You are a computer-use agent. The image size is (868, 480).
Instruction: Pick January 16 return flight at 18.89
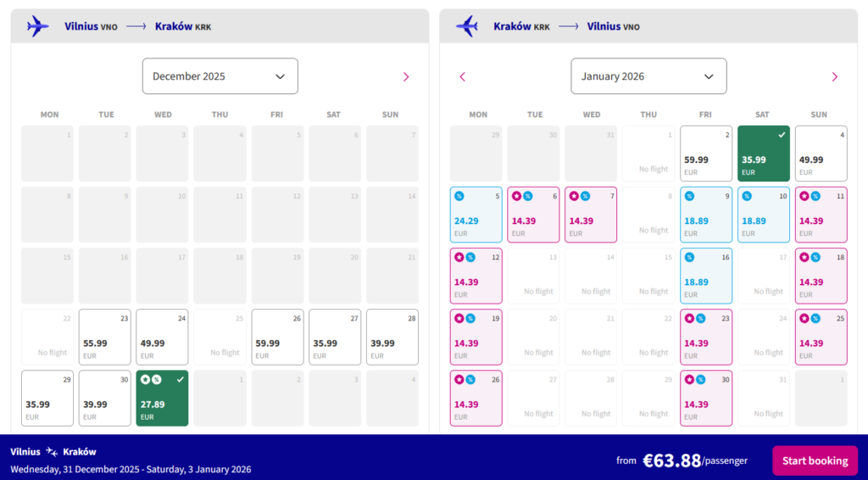coord(706,276)
